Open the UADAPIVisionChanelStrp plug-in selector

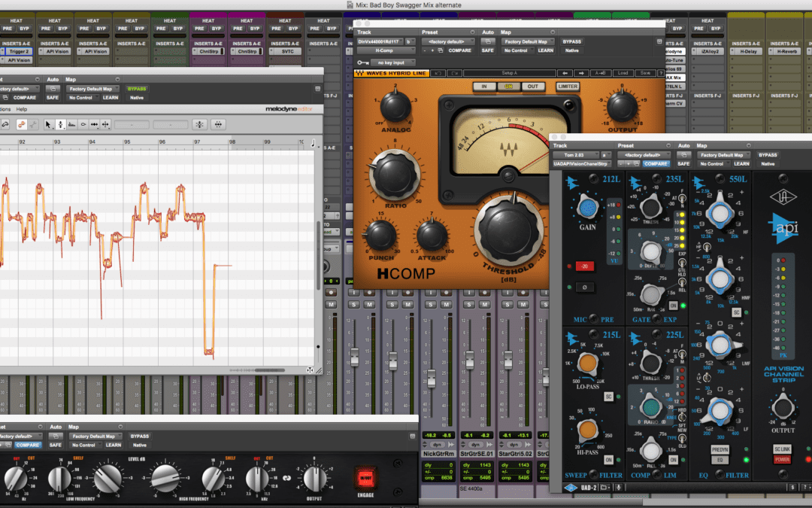point(583,164)
